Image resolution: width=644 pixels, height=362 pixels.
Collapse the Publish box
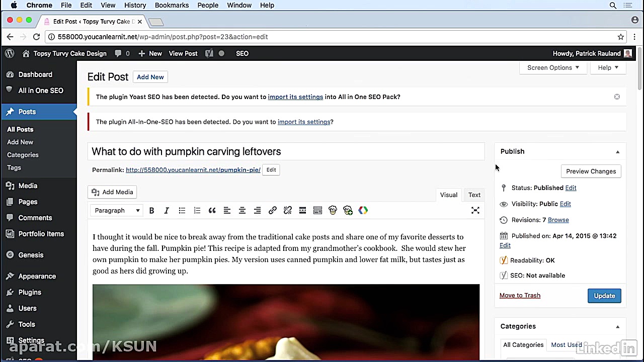(618, 152)
